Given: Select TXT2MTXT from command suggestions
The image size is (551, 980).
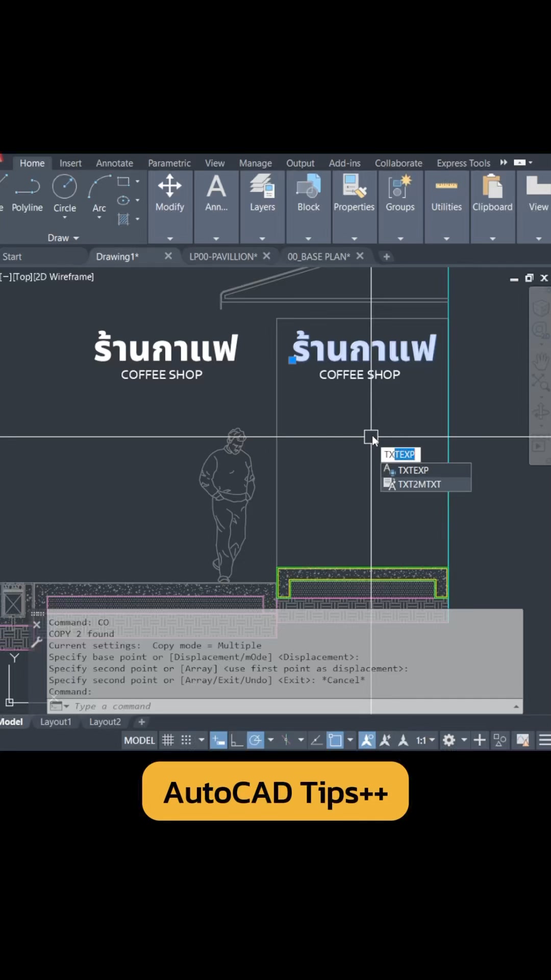Looking at the screenshot, I should pos(425,484).
